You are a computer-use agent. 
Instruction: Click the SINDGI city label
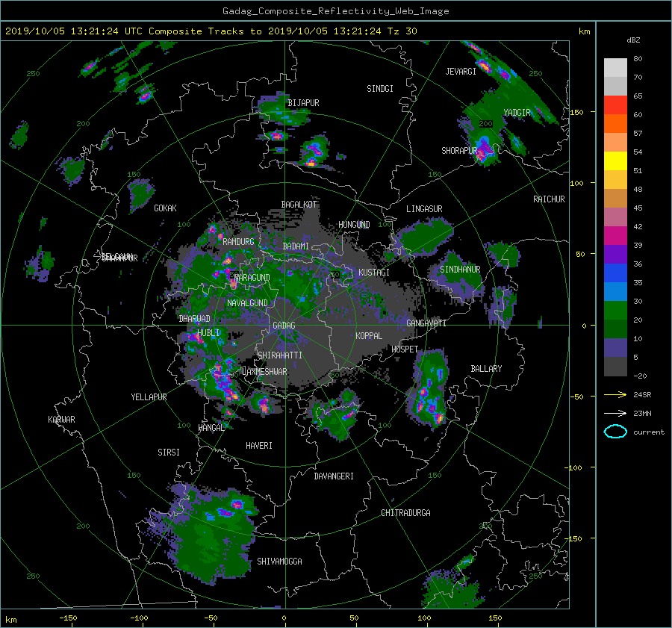pyautogui.click(x=380, y=89)
